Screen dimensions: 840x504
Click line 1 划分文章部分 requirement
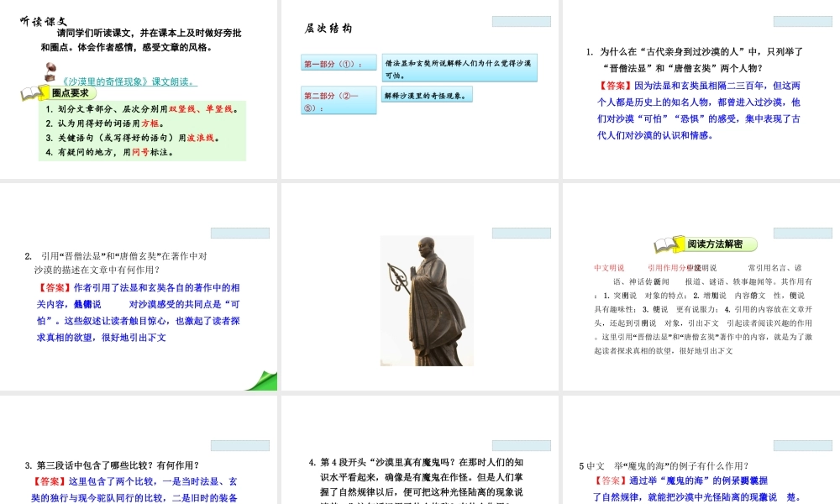tap(142, 108)
